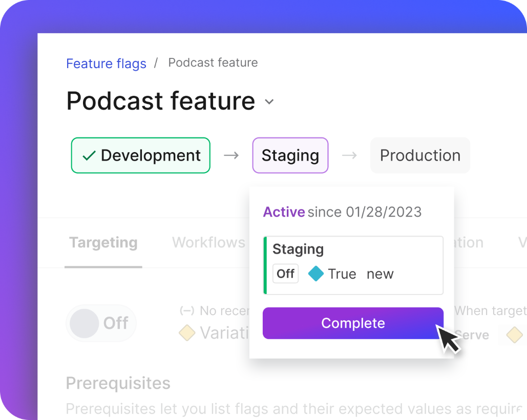Open the Feature flags breadcrumb link
The width and height of the screenshot is (527, 420).
(106, 64)
